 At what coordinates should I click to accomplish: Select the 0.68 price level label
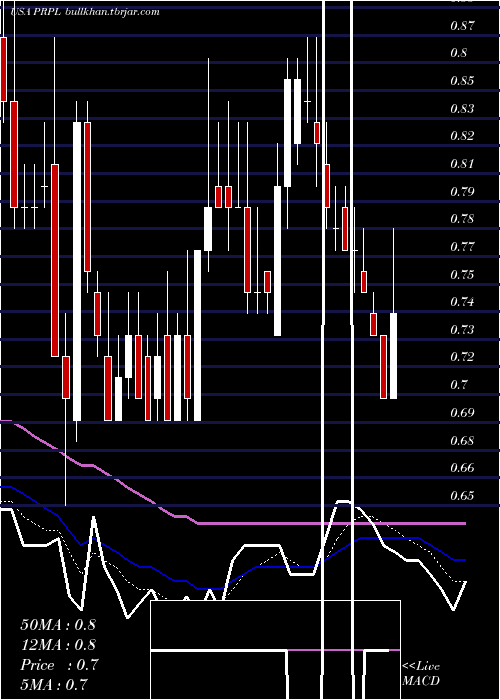462,441
